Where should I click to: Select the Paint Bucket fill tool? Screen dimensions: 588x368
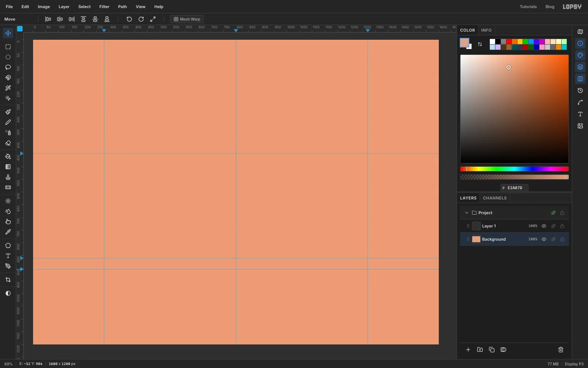8,156
